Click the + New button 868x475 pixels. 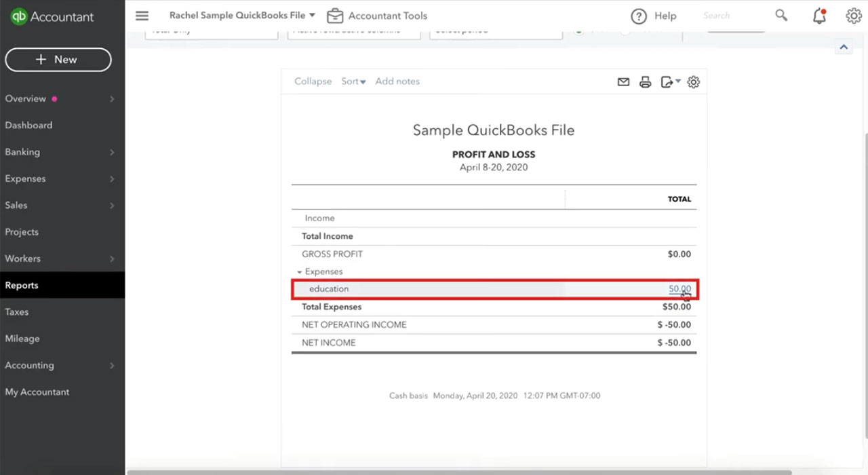tap(58, 60)
